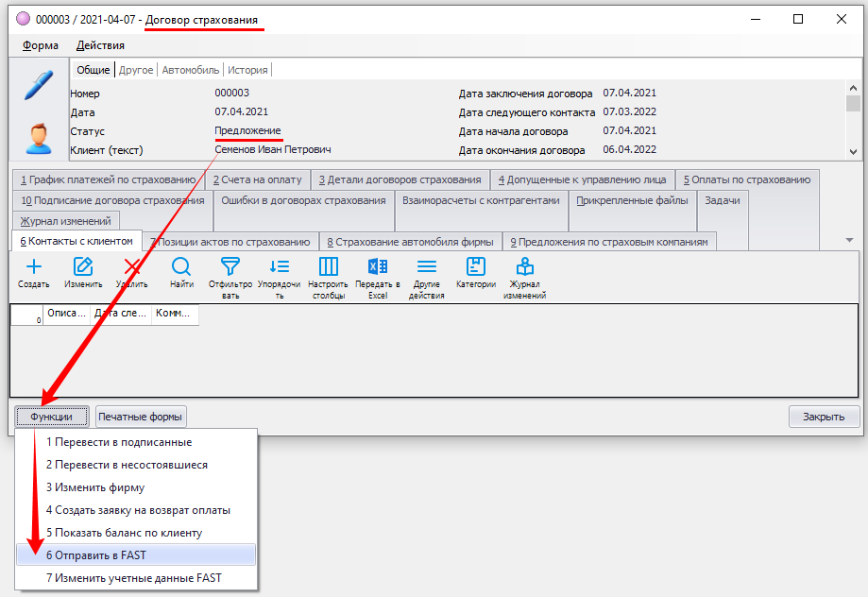Open the Форма menu
Viewport: 868px width, 597px height.
[x=40, y=45]
